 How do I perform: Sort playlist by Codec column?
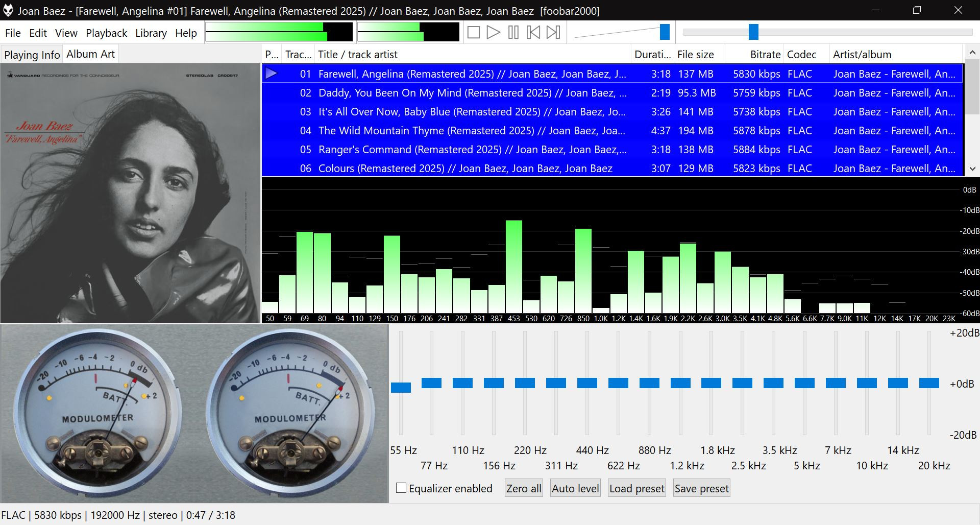coord(806,55)
